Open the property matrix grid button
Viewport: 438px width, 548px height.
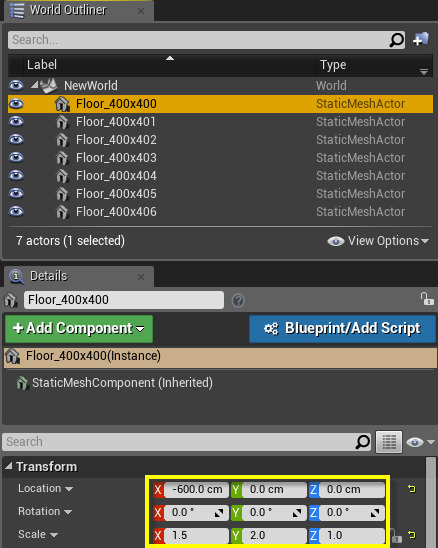(389, 442)
